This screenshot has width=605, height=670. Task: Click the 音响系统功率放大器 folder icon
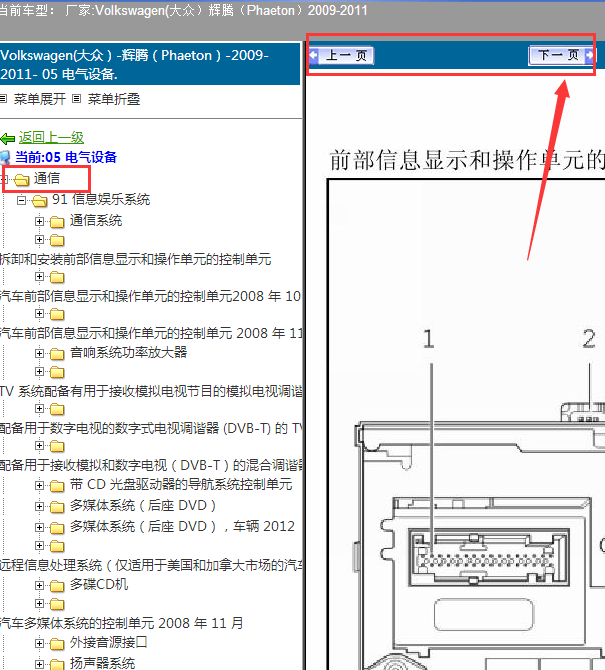(x=57, y=354)
